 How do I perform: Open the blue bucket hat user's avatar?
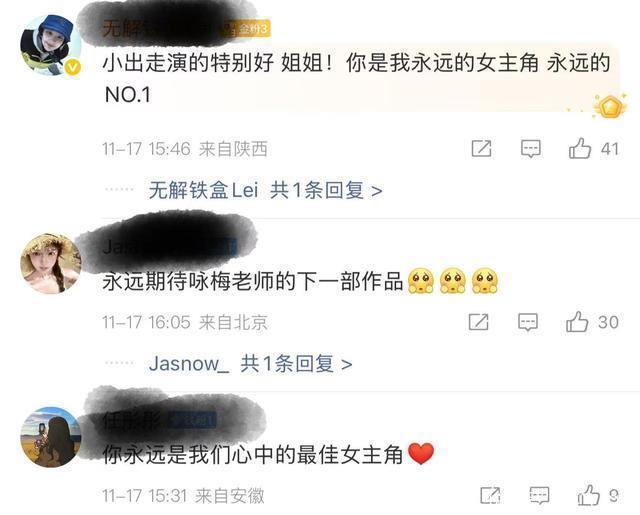pyautogui.click(x=51, y=45)
